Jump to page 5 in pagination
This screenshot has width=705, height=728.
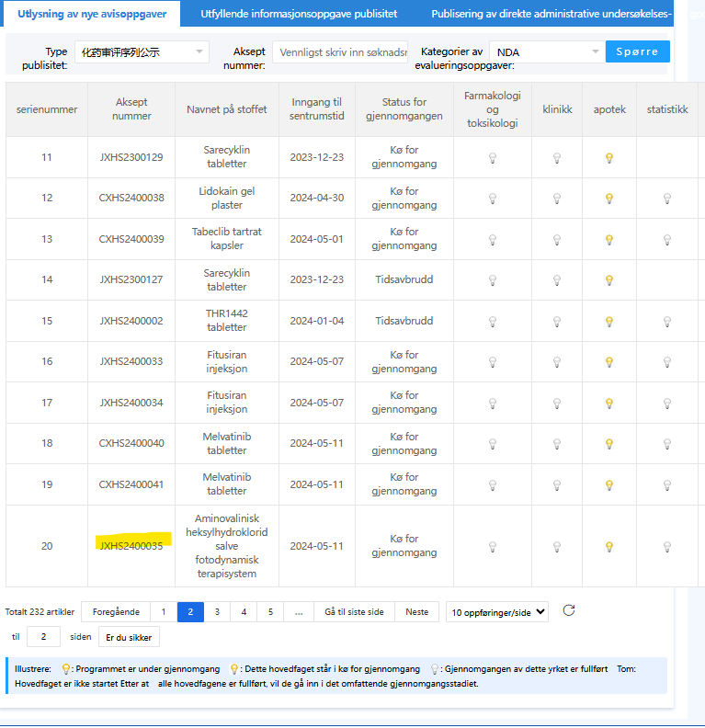[x=270, y=612]
